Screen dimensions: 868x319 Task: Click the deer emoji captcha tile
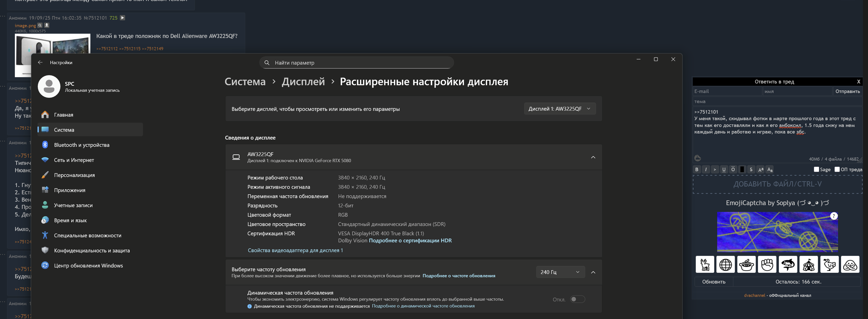tap(705, 264)
